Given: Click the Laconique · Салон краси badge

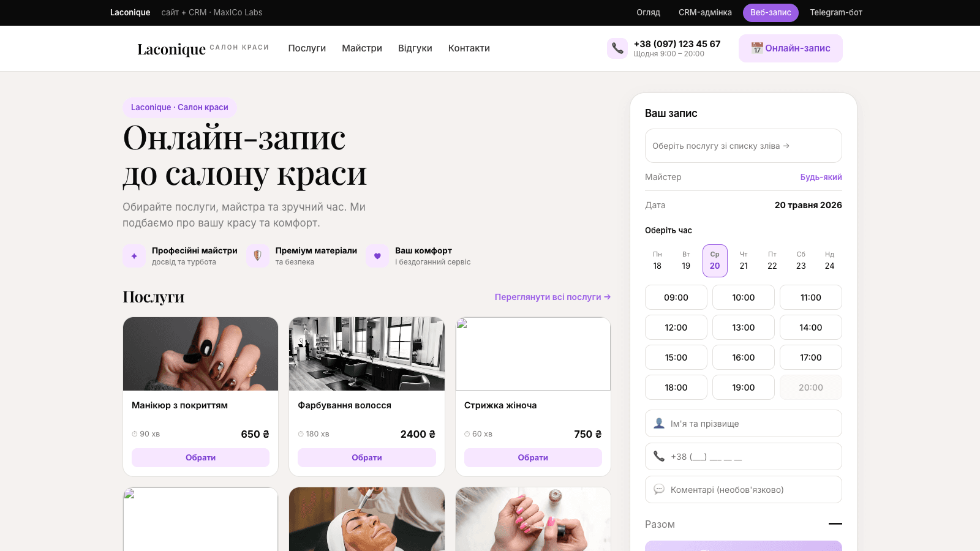Looking at the screenshot, I should click(x=179, y=107).
